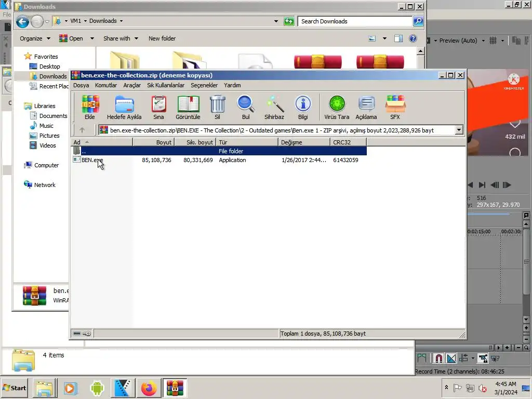Viewport: 532px width, 399px height.
Task: Open the Bilgi info icon
Action: [303, 107]
